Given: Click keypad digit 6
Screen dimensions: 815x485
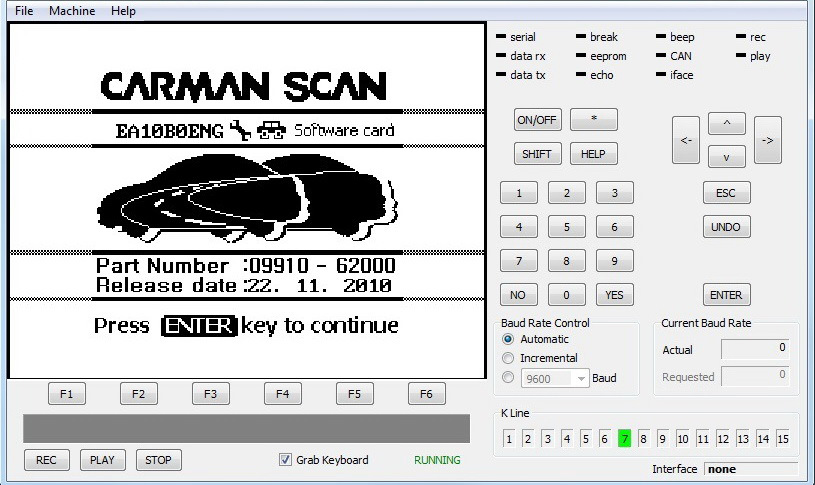Looking at the screenshot, I should [614, 227].
